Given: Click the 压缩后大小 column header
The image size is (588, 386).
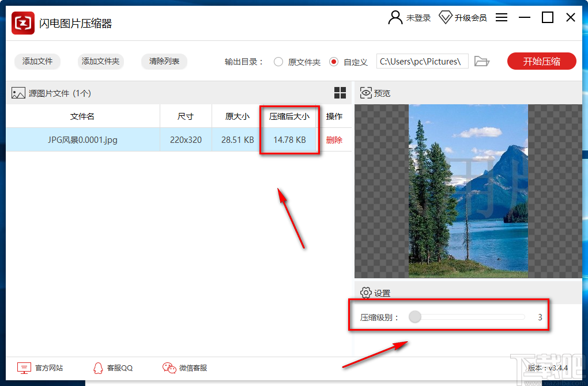Looking at the screenshot, I should click(289, 116).
